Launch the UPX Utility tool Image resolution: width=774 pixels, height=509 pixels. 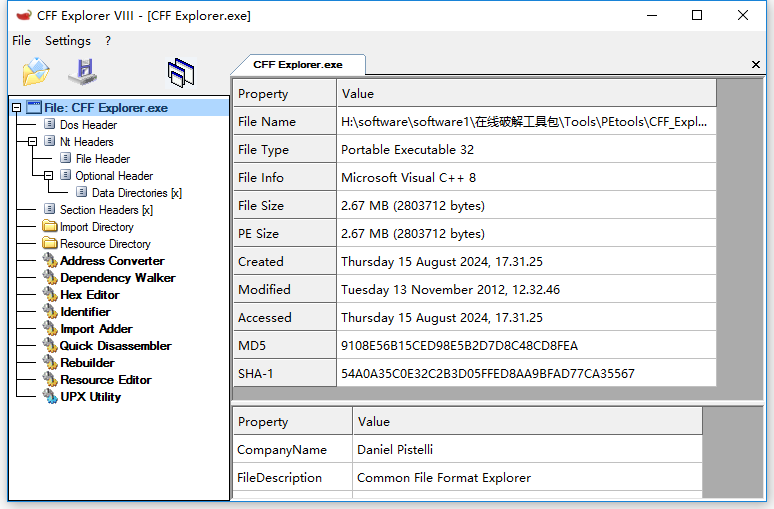tap(90, 397)
